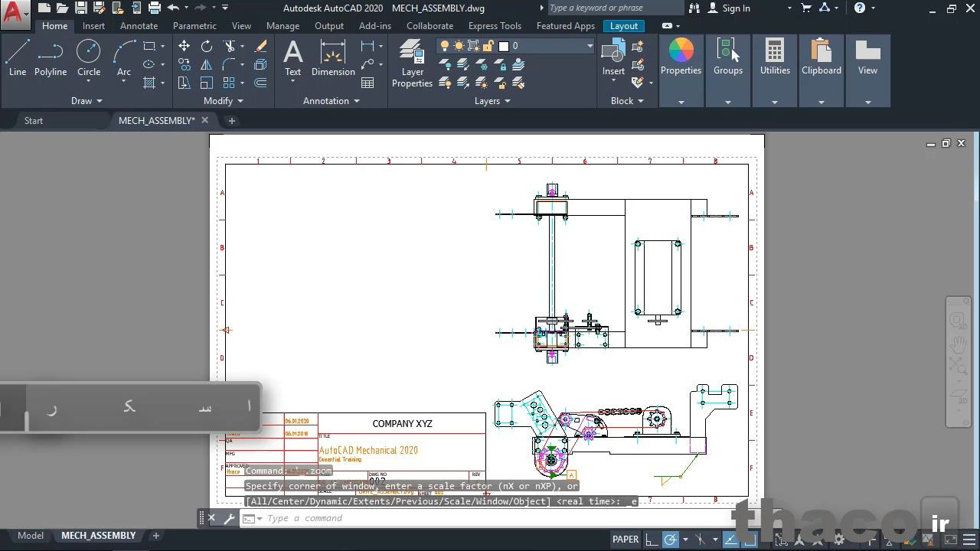The height and width of the screenshot is (551, 980).
Task: Expand the Modify panel
Action: click(x=224, y=101)
